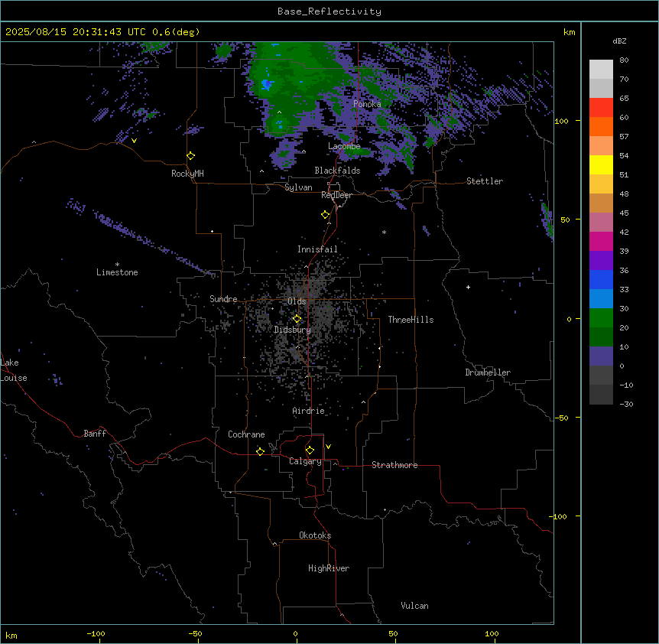Click the Base_Reflectivity title
659x644 pixels.
click(329, 11)
